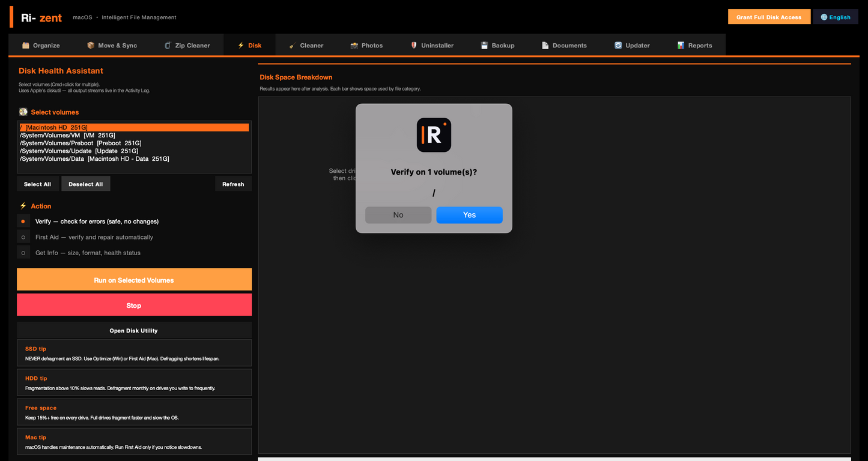Go to the Updater tab
Viewport: 868px width, 461px height.
pos(632,45)
